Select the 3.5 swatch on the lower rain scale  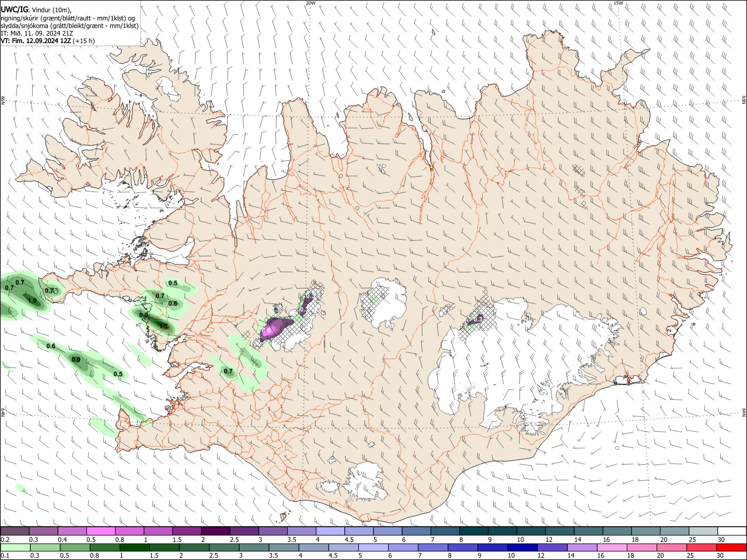coord(284,547)
